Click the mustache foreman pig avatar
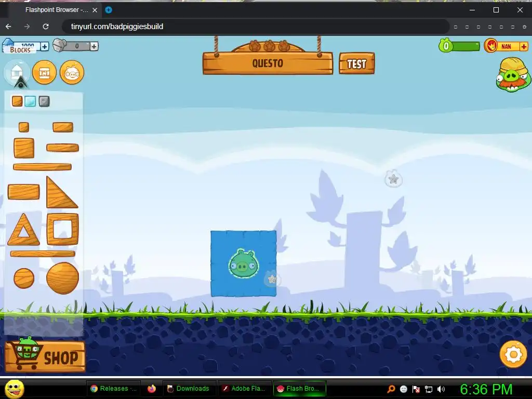Viewport: 532px width, 399px height. click(x=513, y=75)
